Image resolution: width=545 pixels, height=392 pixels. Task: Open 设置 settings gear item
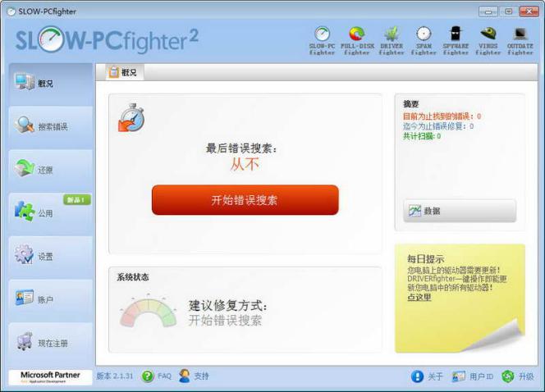click(51, 257)
